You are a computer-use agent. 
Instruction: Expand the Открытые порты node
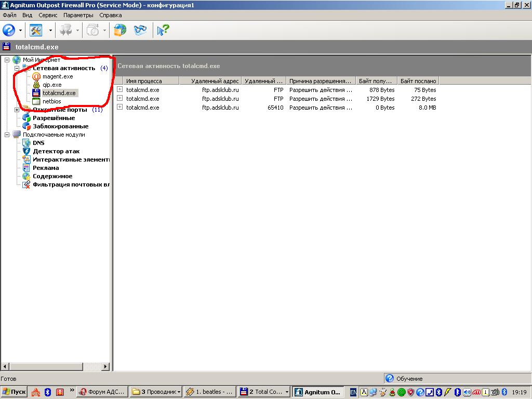click(17, 110)
